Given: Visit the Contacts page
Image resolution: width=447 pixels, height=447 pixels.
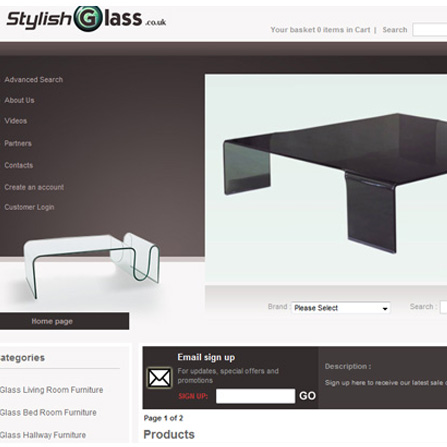Looking at the screenshot, I should [x=19, y=165].
